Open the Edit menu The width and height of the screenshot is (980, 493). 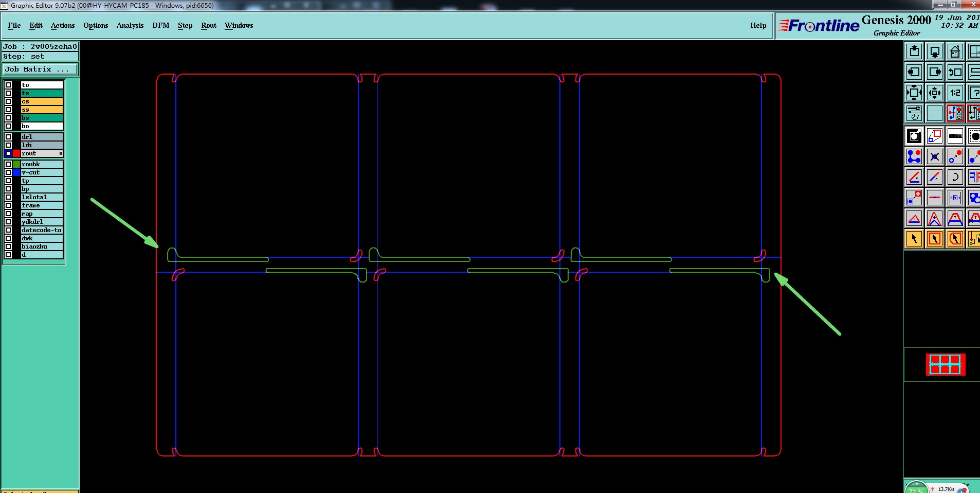(36, 25)
